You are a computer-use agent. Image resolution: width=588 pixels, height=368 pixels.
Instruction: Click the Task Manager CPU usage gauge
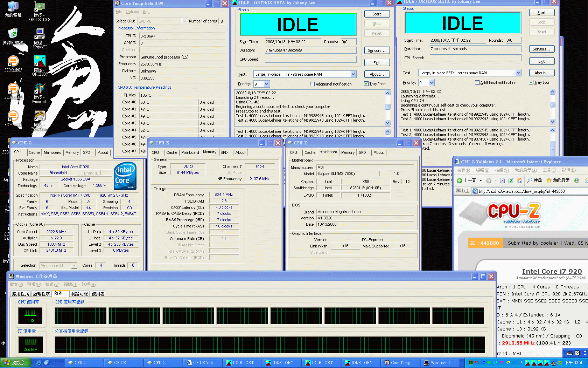[30, 316]
